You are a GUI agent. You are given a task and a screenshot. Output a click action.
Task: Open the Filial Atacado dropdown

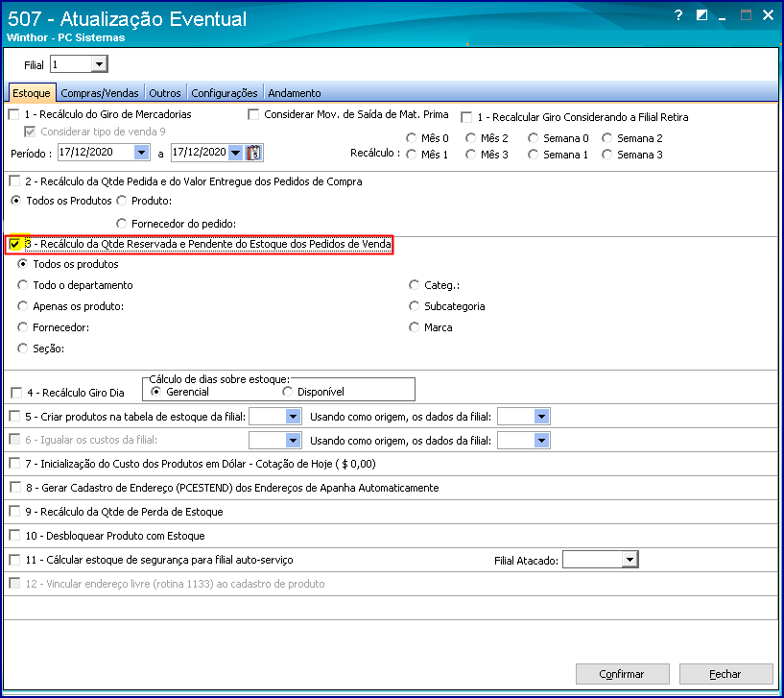630,560
